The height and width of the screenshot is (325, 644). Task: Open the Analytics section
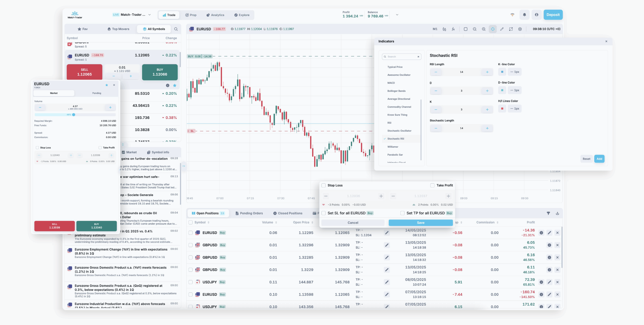point(215,15)
